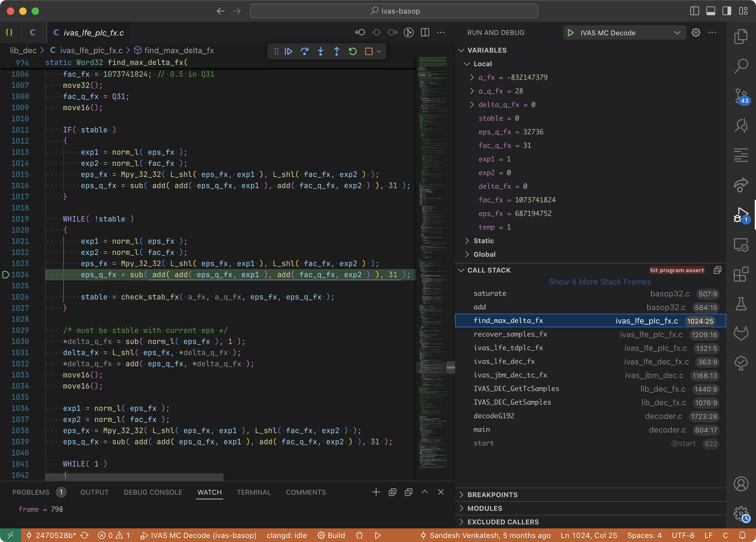Open Source Control in activity bar
Viewport: 756px width, 542px height.
click(x=741, y=96)
